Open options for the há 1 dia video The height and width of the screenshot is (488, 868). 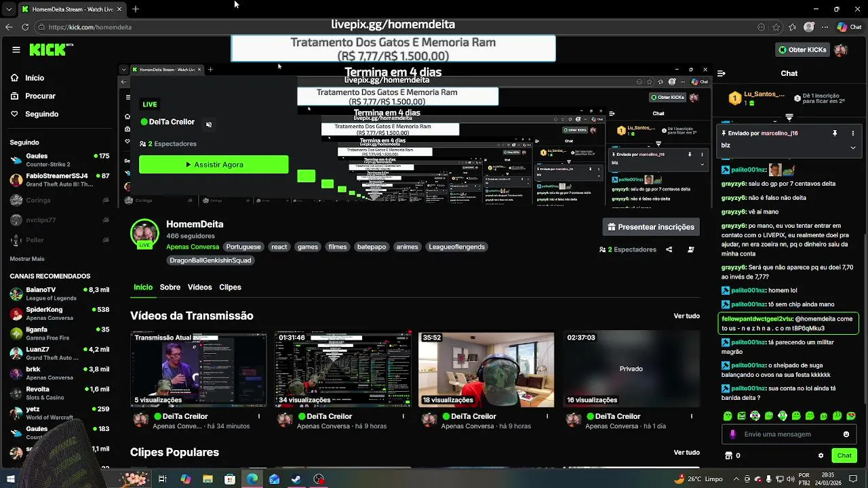click(x=692, y=417)
